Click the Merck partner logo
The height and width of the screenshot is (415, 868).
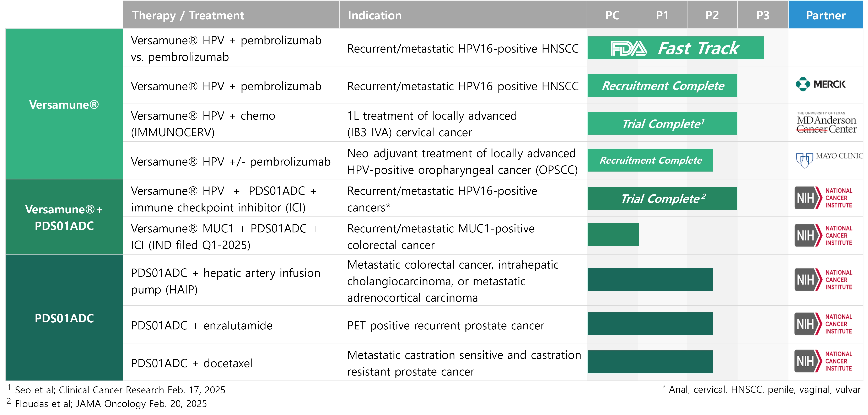pos(821,84)
